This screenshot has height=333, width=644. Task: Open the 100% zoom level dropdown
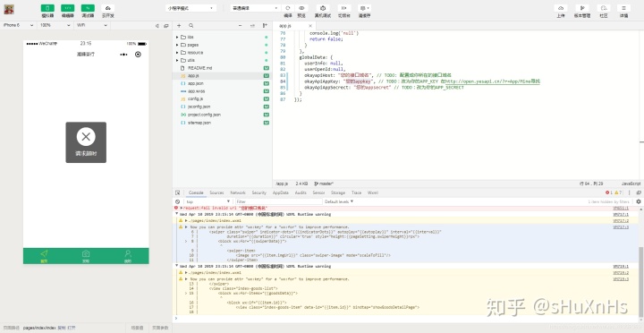tap(55, 25)
